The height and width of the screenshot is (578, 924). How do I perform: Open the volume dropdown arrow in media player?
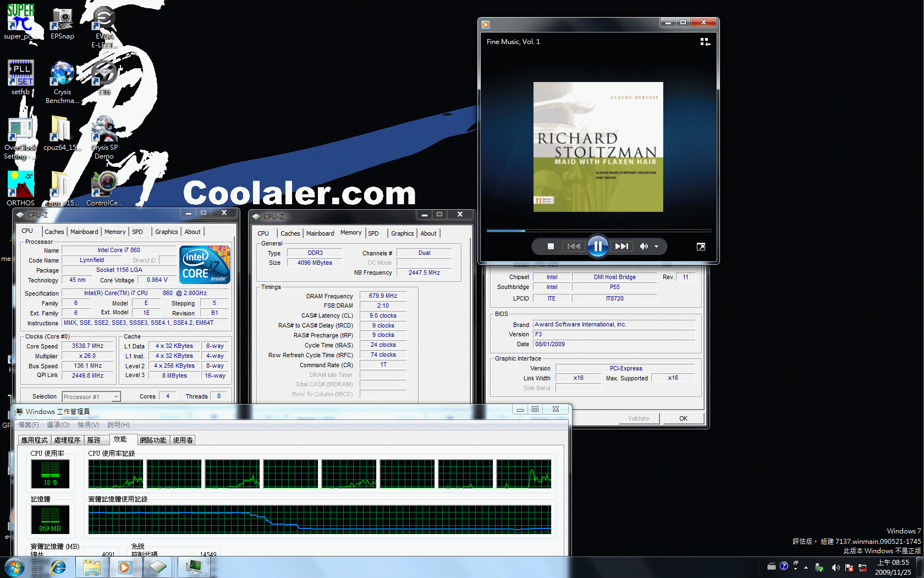point(656,247)
